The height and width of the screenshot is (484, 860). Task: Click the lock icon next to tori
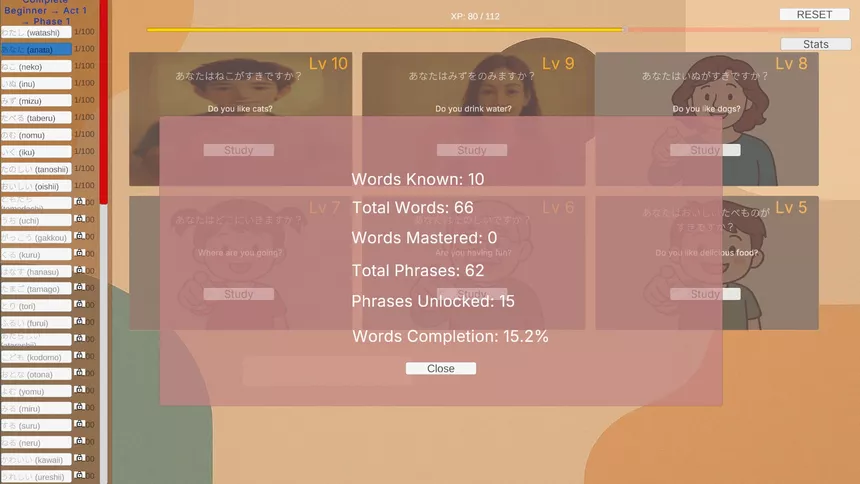[80, 303]
